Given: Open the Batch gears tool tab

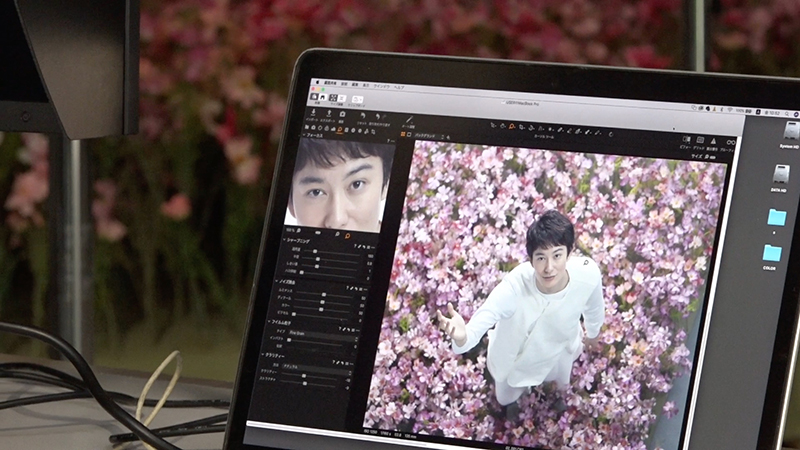Looking at the screenshot, I should pos(366,132).
